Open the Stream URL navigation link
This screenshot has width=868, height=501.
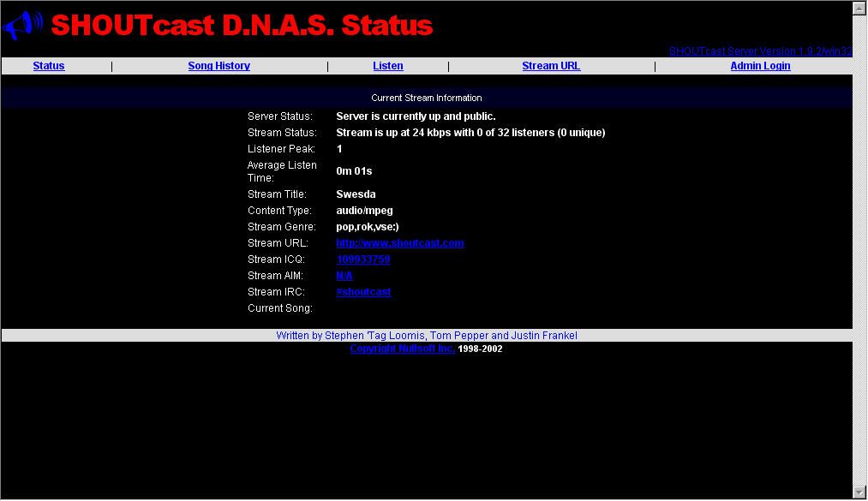pyautogui.click(x=551, y=66)
